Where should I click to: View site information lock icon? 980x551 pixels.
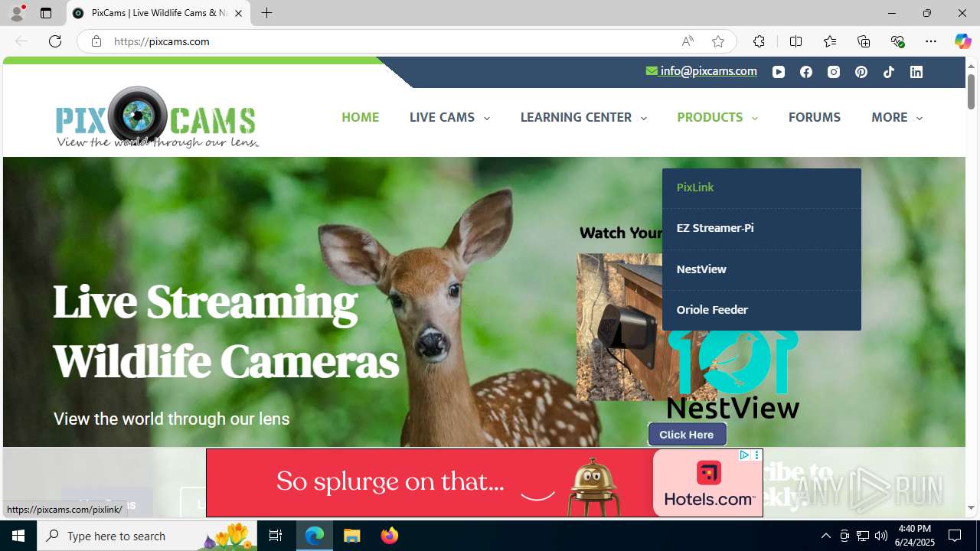[96, 41]
